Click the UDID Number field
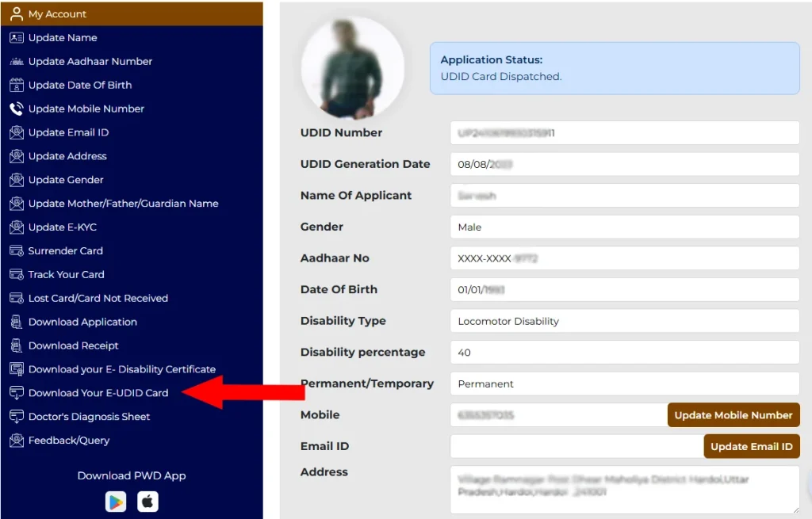 click(x=625, y=133)
